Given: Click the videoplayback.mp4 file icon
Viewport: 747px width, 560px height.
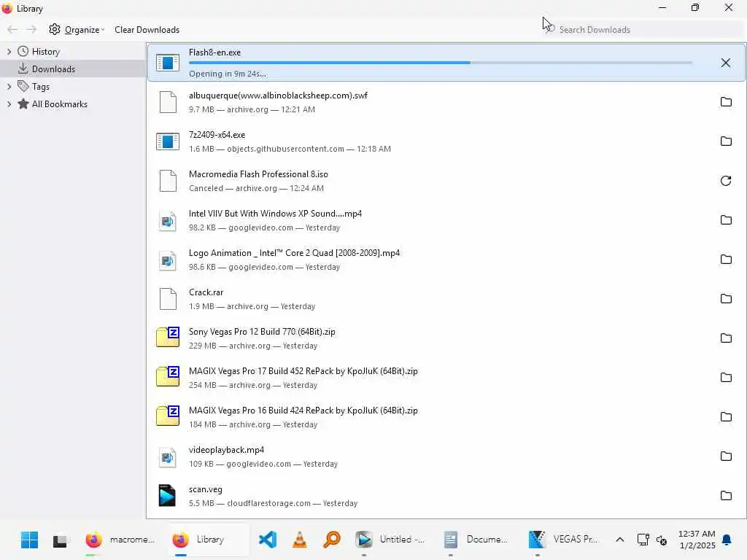Looking at the screenshot, I should pyautogui.click(x=167, y=456).
